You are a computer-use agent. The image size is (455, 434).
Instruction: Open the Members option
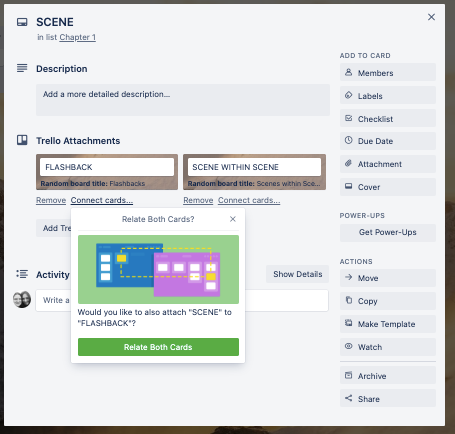pos(388,72)
